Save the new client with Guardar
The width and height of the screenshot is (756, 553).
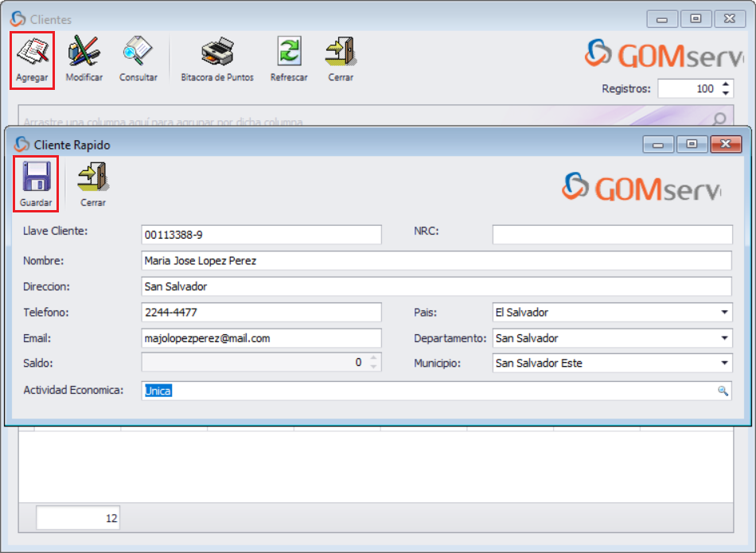(36, 183)
